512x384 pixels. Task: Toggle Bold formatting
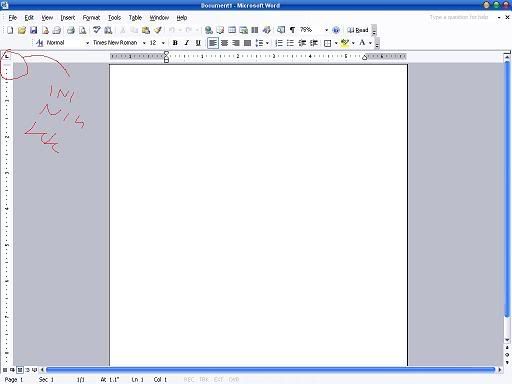[x=175, y=43]
